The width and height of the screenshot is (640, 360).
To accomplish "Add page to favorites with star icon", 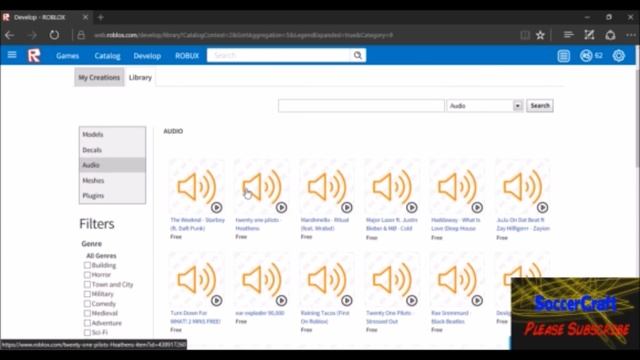I will tap(540, 35).
